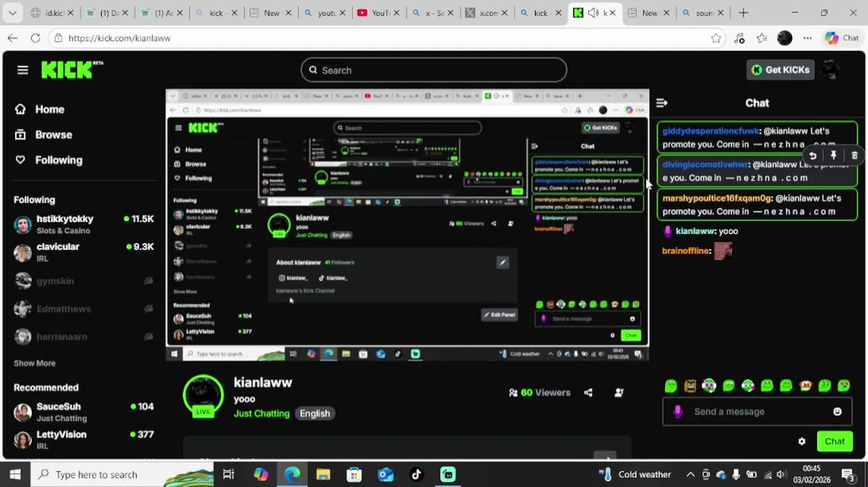Click the browser back arrow

[13, 38]
